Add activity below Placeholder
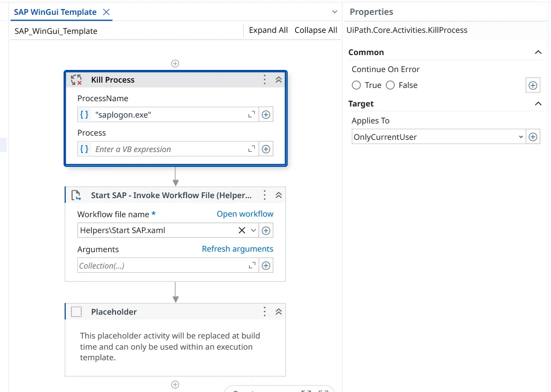The image size is (551, 392). [175, 385]
